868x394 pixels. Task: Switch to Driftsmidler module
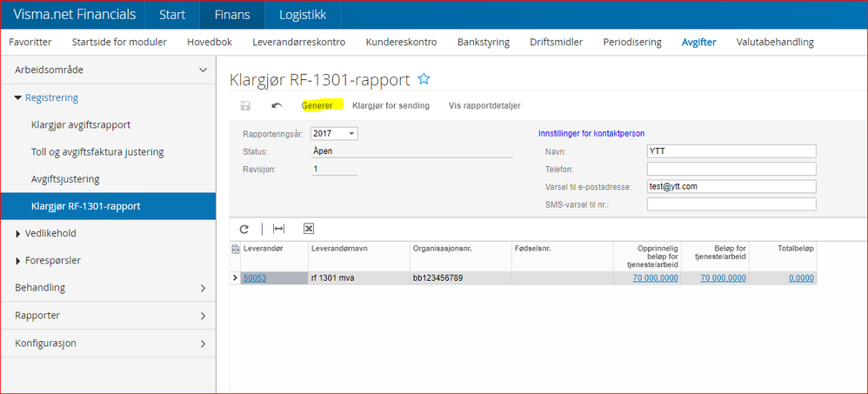tap(557, 42)
